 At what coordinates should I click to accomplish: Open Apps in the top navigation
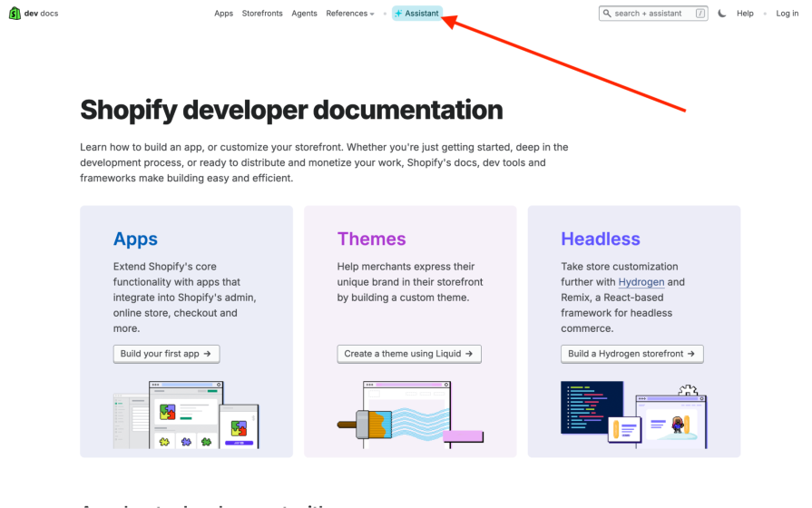(223, 14)
